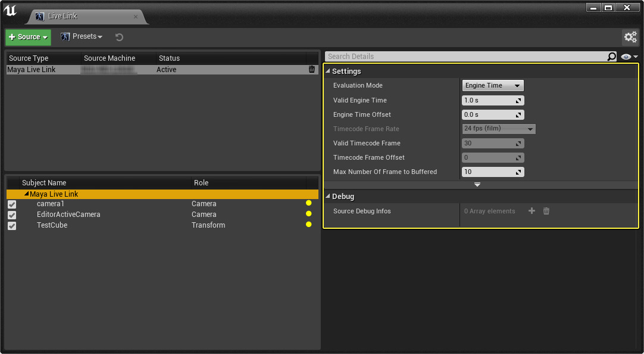The width and height of the screenshot is (644, 354).
Task: Open the Timecode Frame Rate dropdown
Action: tap(499, 129)
